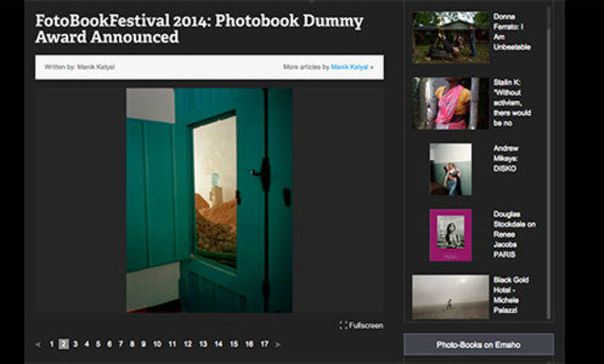Jump to gallery page 7
The image size is (604, 364).
tap(121, 344)
